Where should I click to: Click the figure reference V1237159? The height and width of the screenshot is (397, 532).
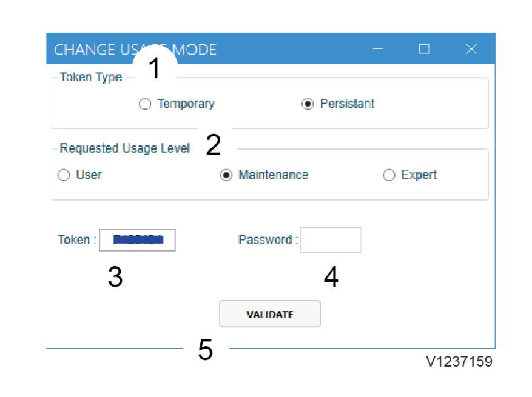pyautogui.click(x=459, y=362)
